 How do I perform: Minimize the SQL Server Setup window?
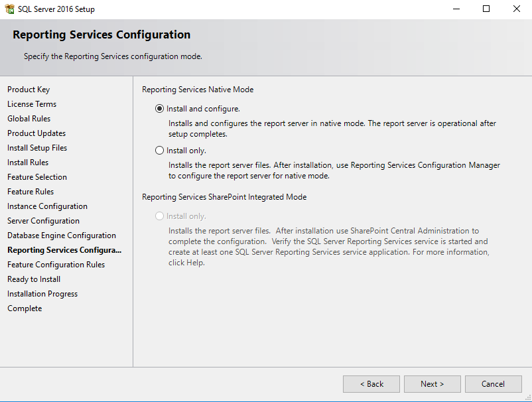456,9
